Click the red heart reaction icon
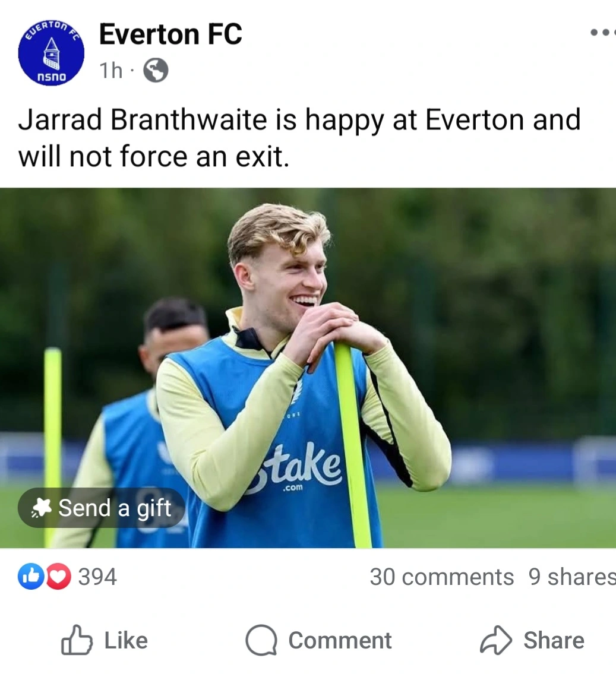This screenshot has width=616, height=674. [58, 577]
